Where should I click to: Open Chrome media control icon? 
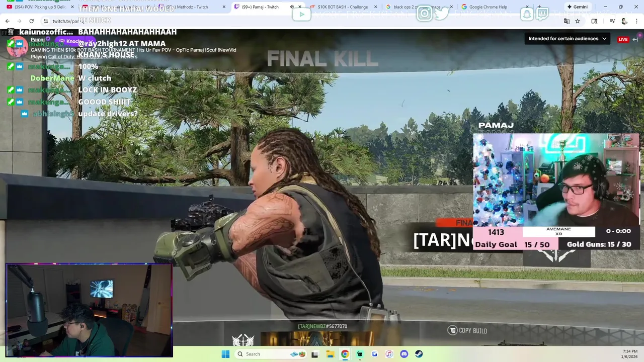click(612, 21)
